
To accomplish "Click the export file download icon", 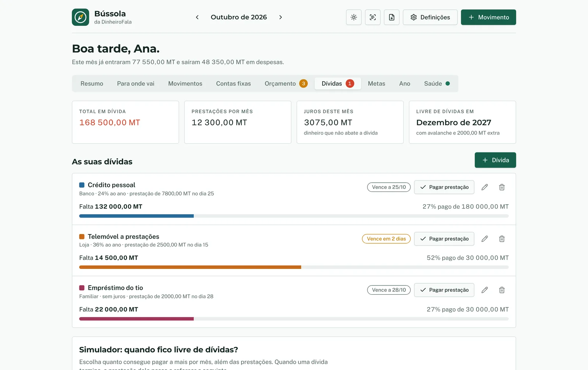I will [x=392, y=17].
